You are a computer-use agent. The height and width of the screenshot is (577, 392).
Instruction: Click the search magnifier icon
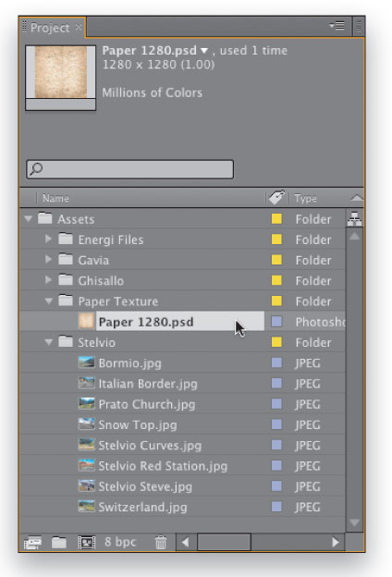coord(36,169)
